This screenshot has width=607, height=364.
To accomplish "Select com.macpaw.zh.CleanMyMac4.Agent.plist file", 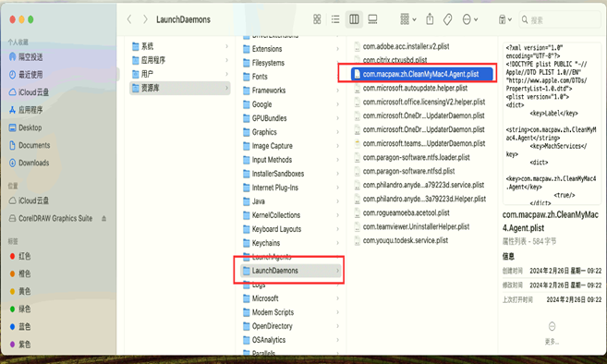I will [422, 74].
